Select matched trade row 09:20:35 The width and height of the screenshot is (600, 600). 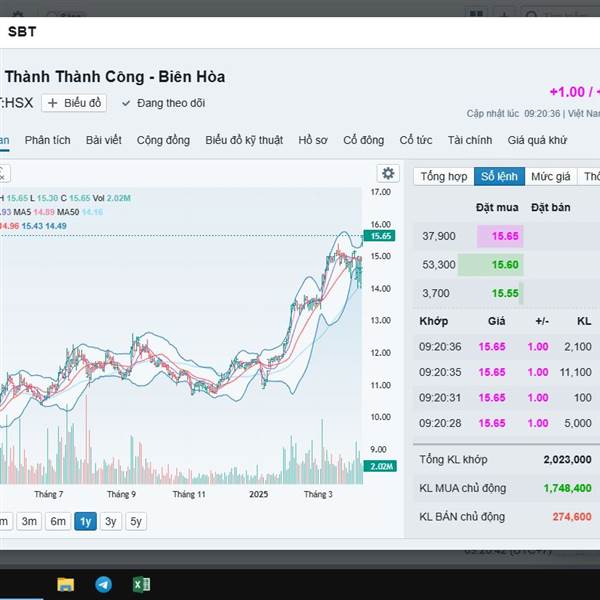coord(506,372)
